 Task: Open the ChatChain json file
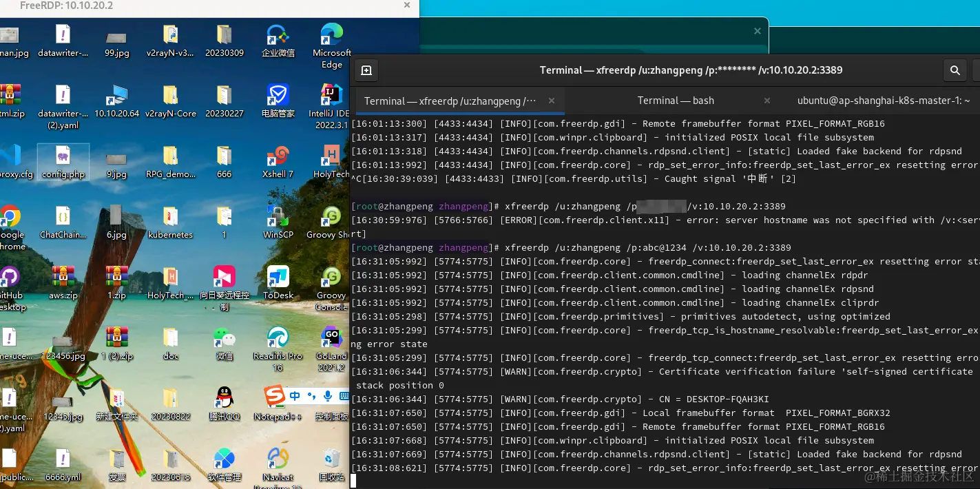[63, 222]
